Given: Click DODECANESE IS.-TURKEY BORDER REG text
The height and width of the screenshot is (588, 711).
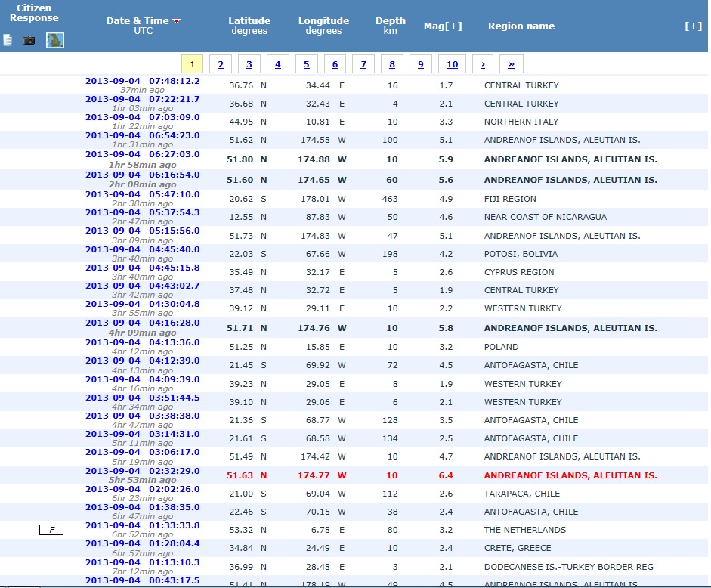Looking at the screenshot, I should [569, 567].
